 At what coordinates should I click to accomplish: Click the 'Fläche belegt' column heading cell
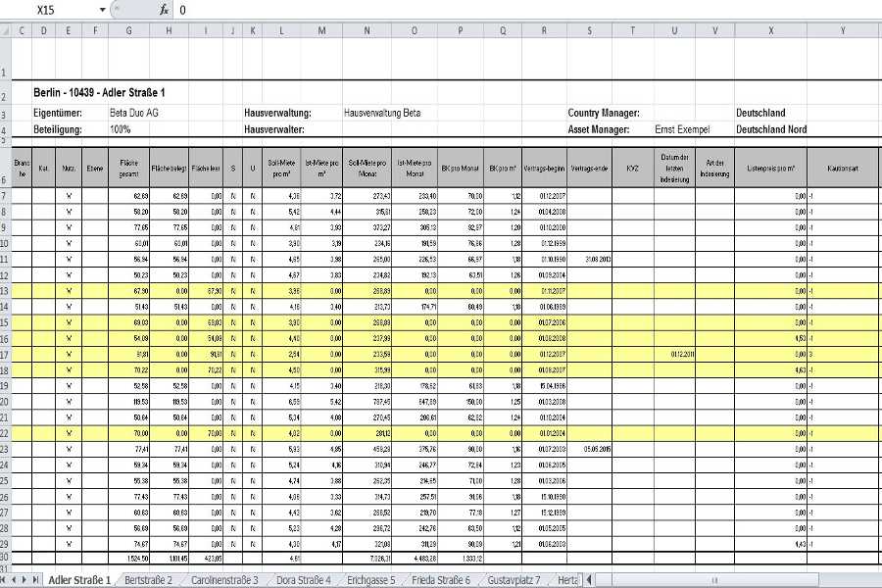point(169,168)
